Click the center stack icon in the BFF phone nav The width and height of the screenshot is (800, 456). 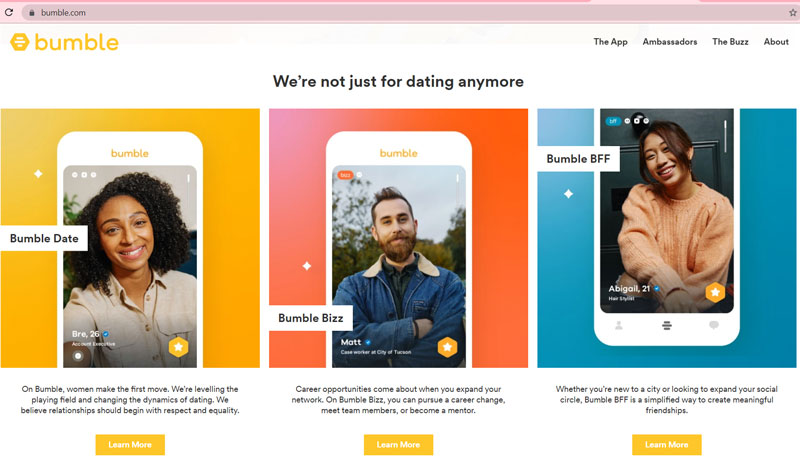[666, 325]
